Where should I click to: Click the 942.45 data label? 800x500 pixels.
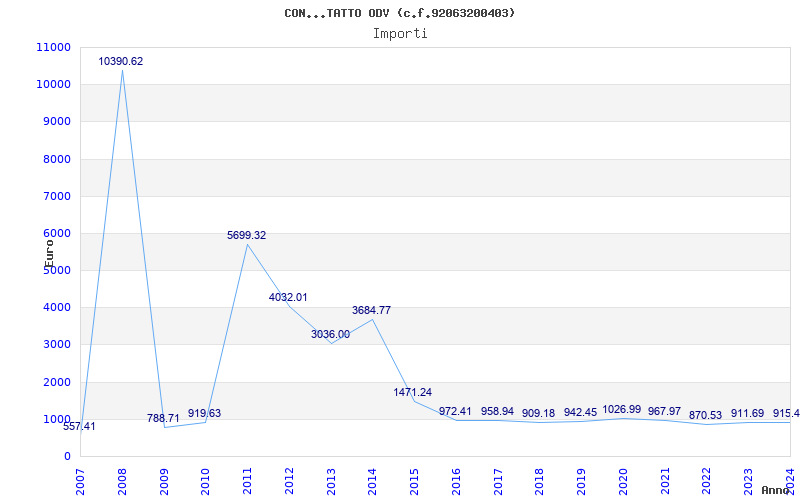(580, 412)
